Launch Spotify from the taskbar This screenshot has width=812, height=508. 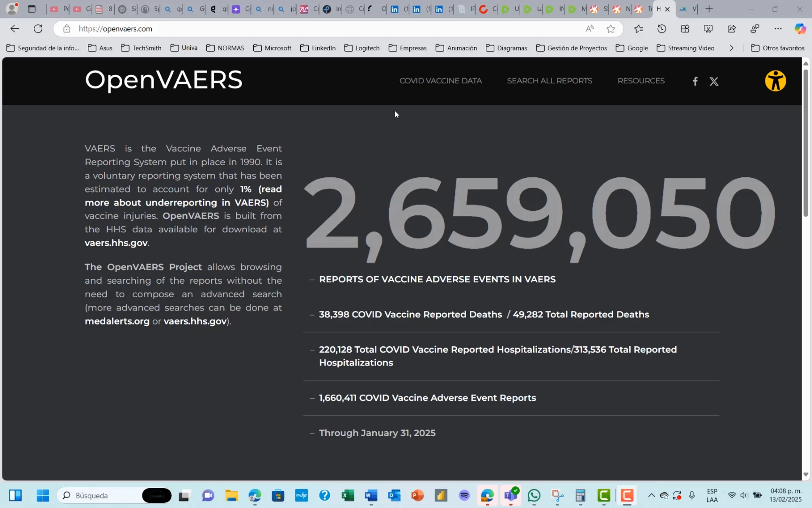[x=464, y=495]
